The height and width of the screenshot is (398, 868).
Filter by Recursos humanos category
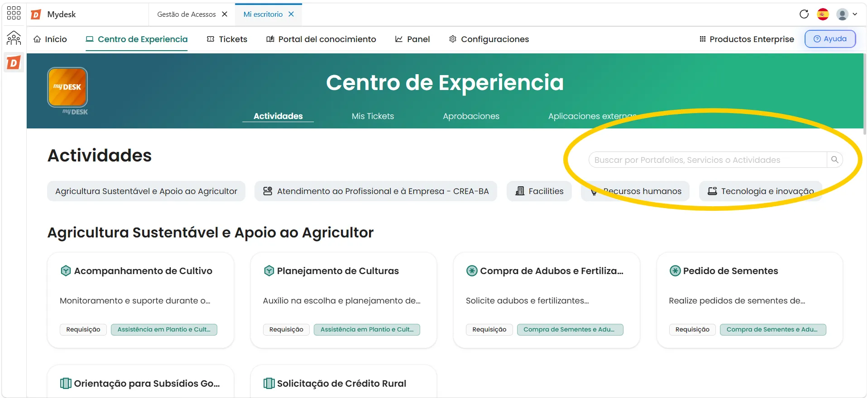click(x=635, y=191)
